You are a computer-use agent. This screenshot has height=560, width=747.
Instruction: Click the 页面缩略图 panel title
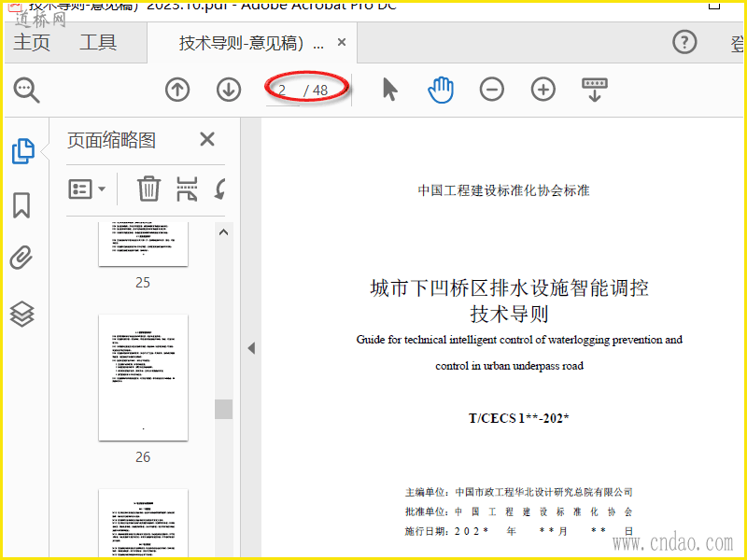(x=111, y=140)
